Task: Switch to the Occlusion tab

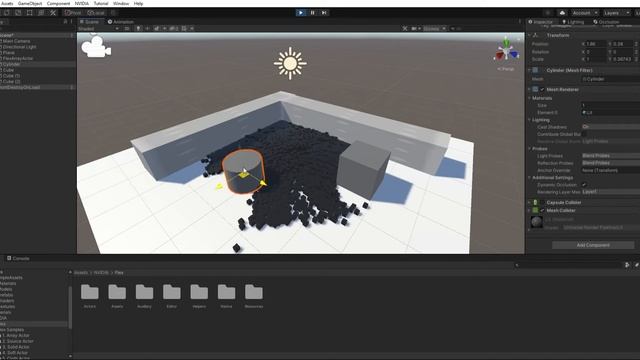Action: [x=606, y=22]
